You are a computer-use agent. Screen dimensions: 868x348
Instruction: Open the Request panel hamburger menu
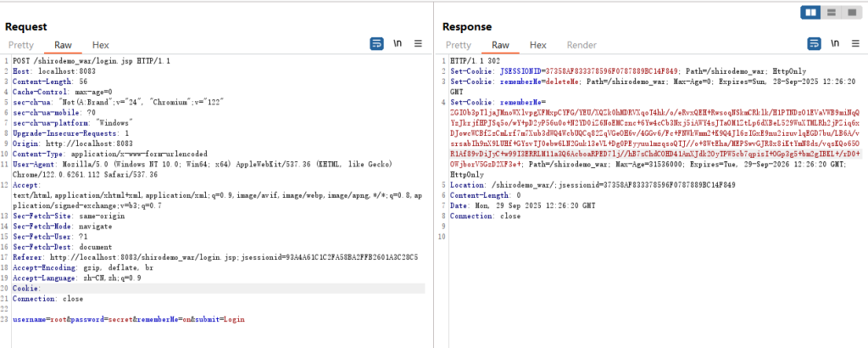pyautogui.click(x=417, y=43)
